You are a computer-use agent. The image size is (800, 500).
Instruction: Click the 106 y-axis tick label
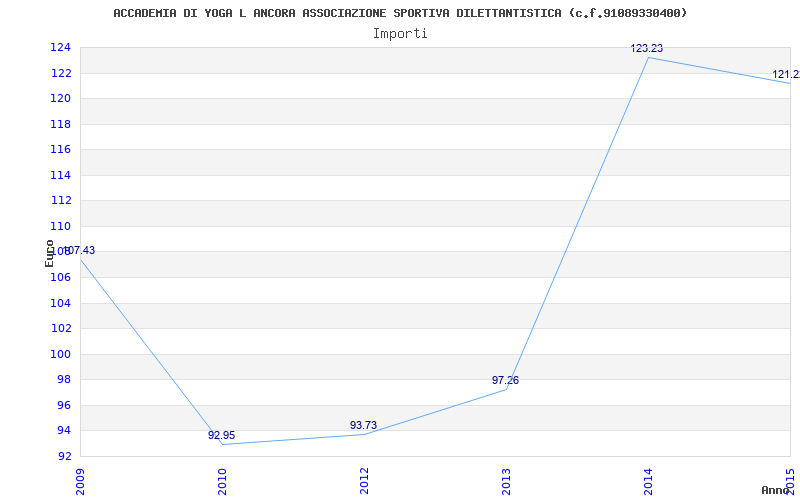[60, 277]
